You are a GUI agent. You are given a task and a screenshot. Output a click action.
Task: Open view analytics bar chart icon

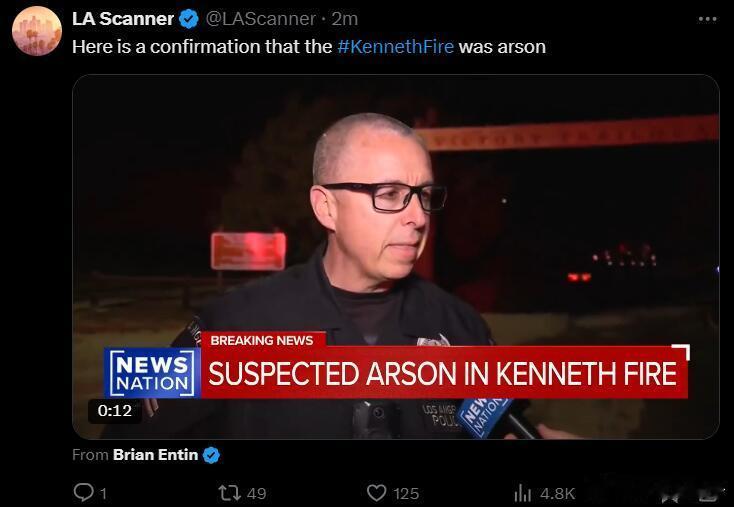(x=522, y=493)
